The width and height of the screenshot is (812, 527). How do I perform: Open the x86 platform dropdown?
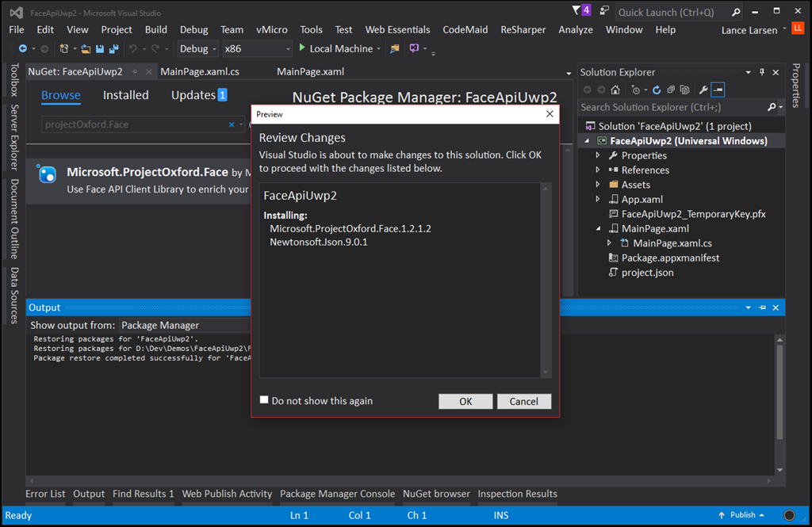(258, 48)
